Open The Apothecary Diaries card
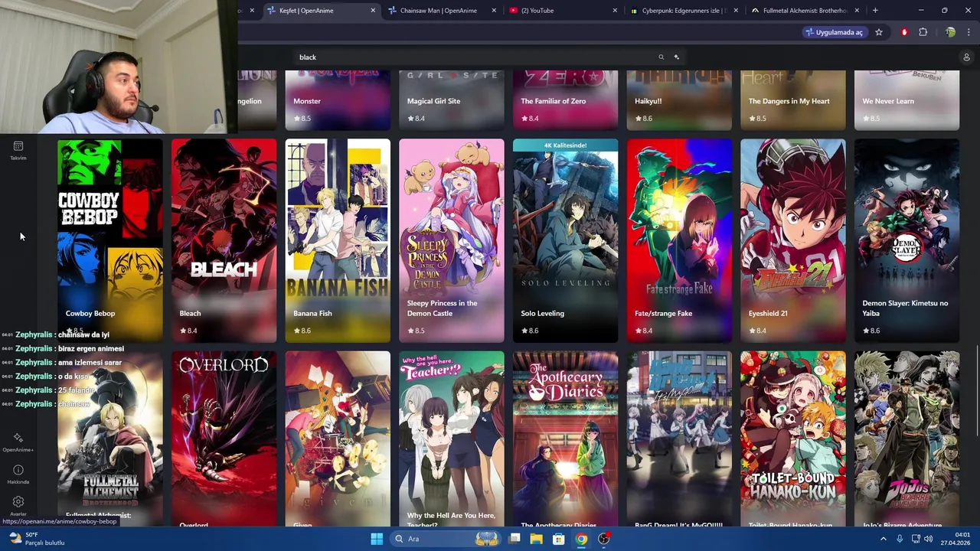The width and height of the screenshot is (980, 551). [565, 439]
